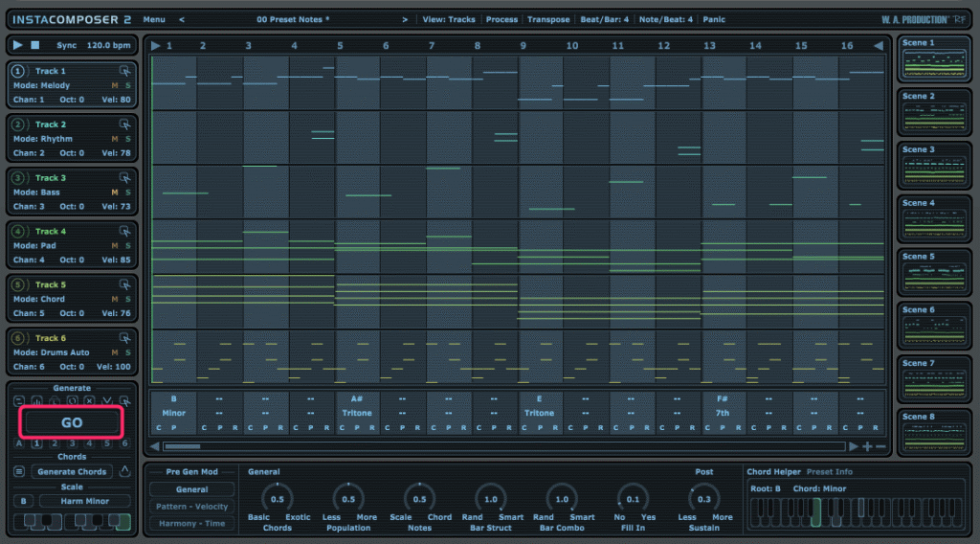Open Track 1 Mode: Melody dropdown

(x=41, y=85)
